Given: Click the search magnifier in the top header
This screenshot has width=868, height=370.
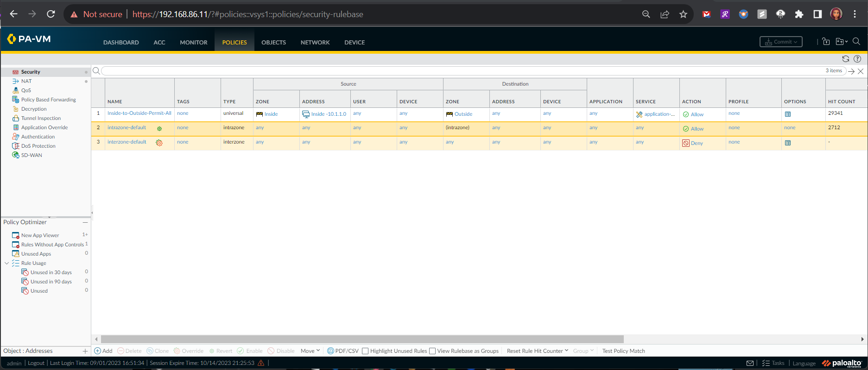Looking at the screenshot, I should [856, 42].
